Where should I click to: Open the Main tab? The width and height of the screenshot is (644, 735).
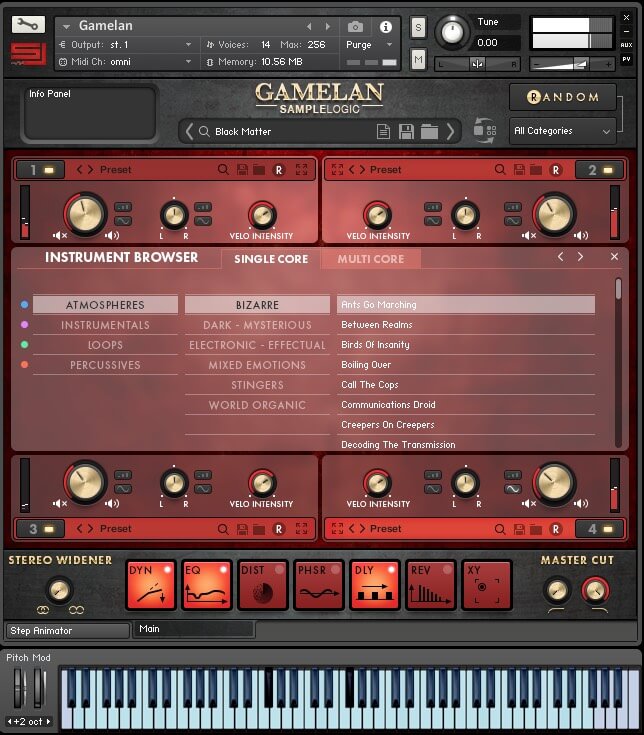tap(194, 629)
